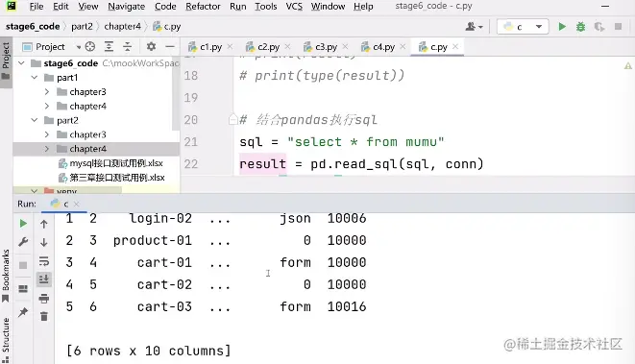Expand all icon in Project panel
635x364 pixels.
(109, 46)
